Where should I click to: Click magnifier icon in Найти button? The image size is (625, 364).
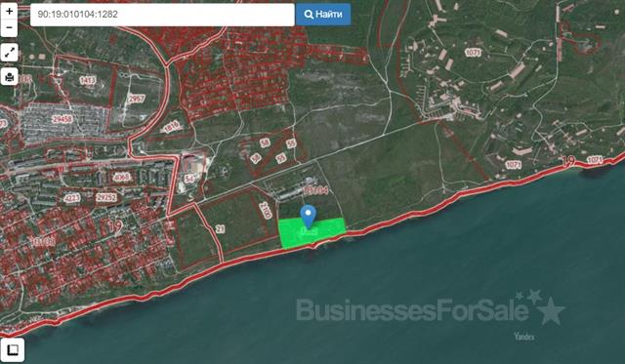click(309, 15)
